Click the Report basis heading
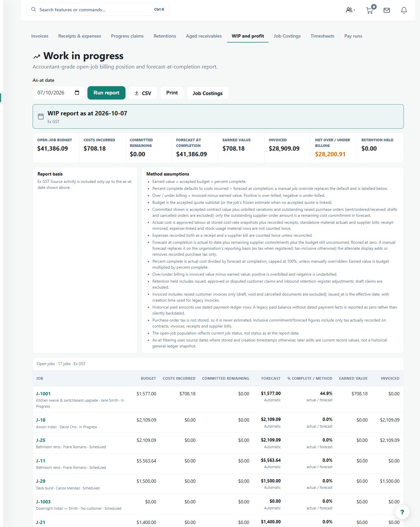The image size is (420, 527). [50, 174]
